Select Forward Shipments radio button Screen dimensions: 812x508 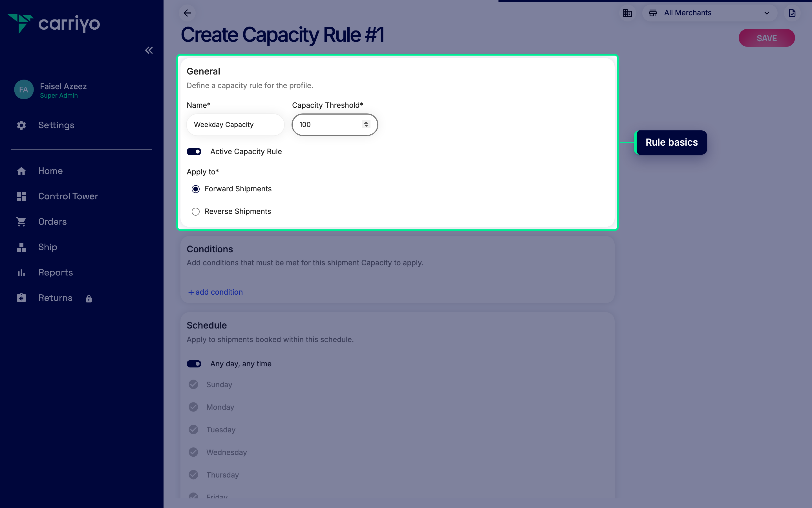point(196,189)
